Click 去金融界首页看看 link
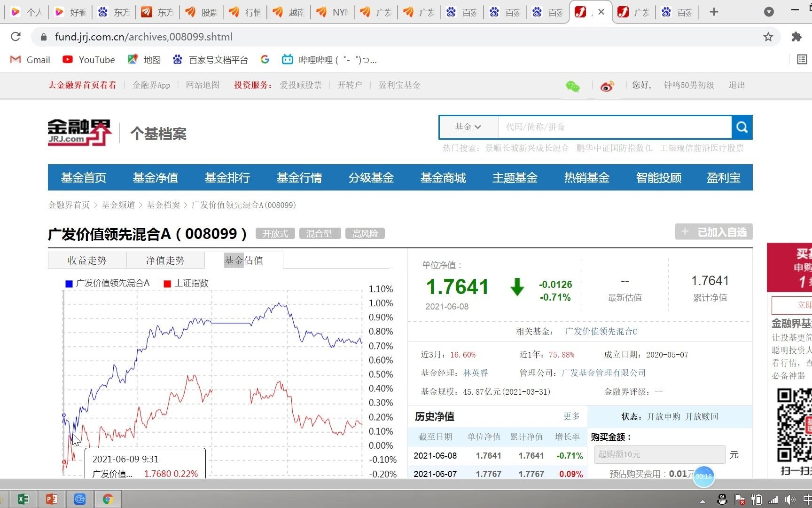 83,85
